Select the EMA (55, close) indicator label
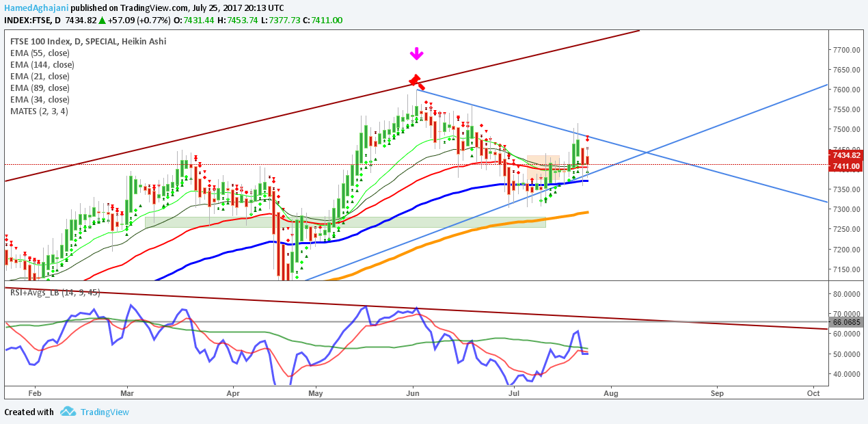Viewport: 868px width, 424px height. tap(40, 53)
